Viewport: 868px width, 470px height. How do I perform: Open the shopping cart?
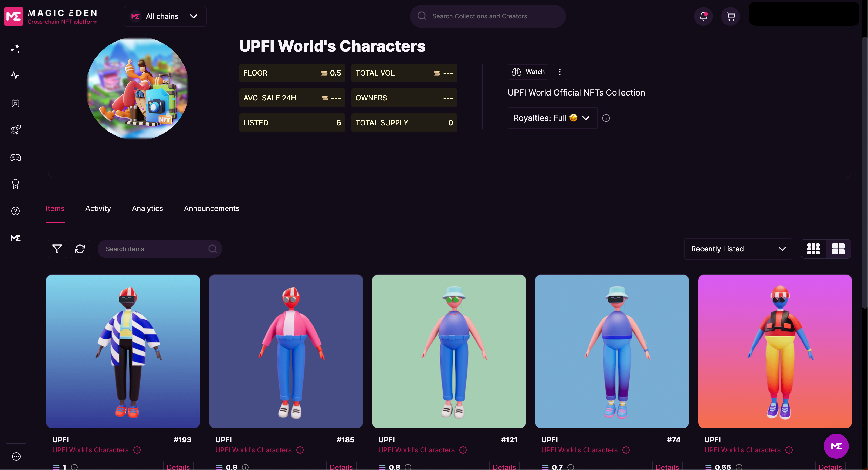pyautogui.click(x=730, y=16)
